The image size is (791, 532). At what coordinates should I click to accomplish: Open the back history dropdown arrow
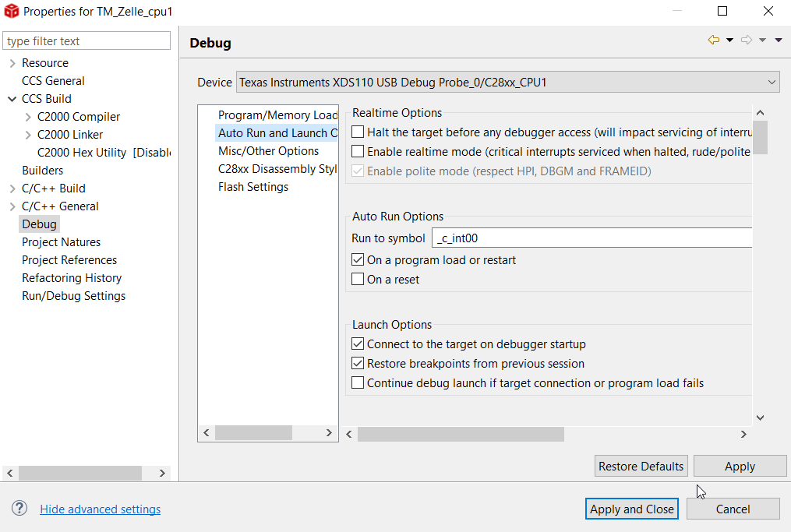729,41
